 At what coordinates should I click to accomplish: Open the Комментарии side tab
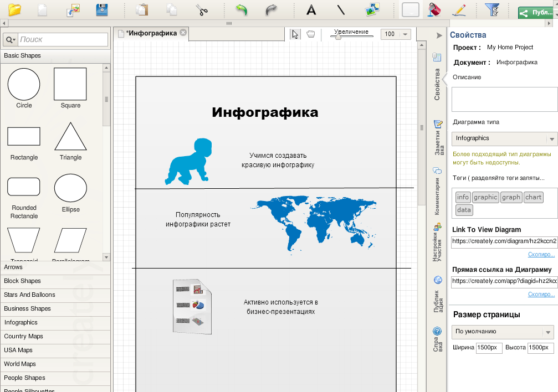point(437,191)
